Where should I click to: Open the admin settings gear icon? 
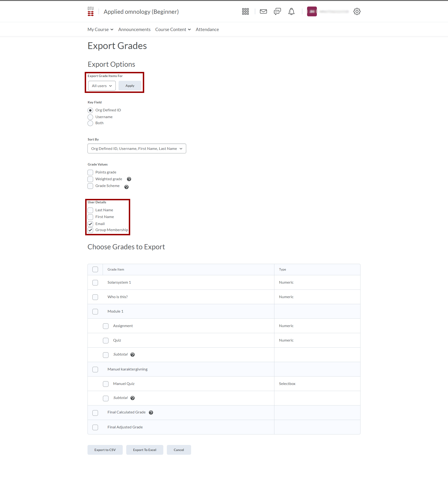357,11
